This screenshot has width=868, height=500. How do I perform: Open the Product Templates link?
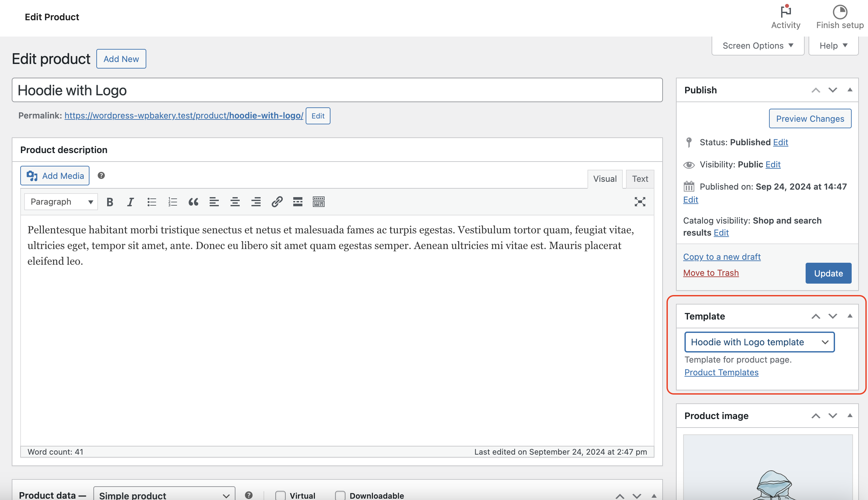(721, 372)
